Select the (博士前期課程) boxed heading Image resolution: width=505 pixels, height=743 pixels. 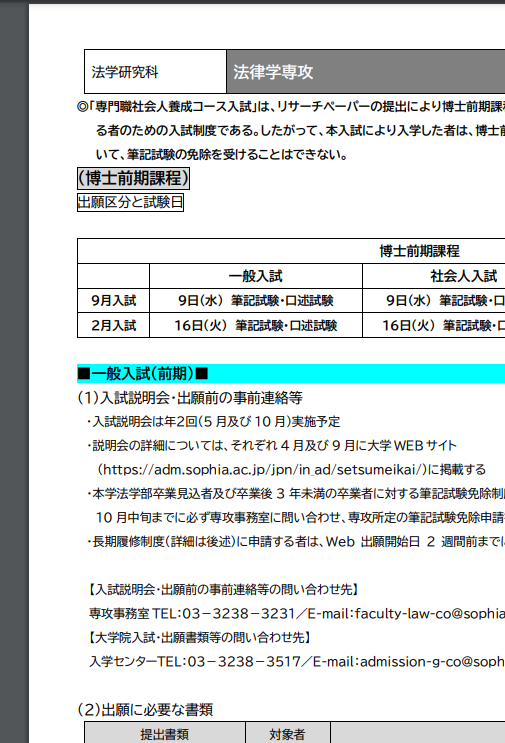134,178
